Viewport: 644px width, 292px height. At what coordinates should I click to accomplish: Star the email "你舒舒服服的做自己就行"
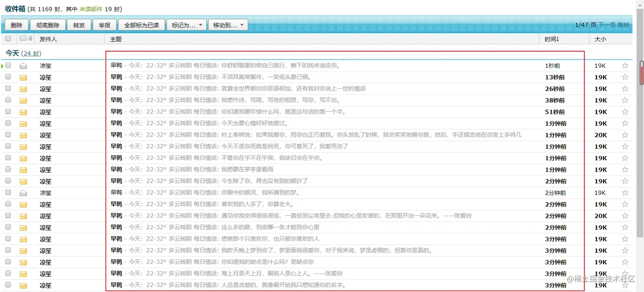(x=625, y=66)
